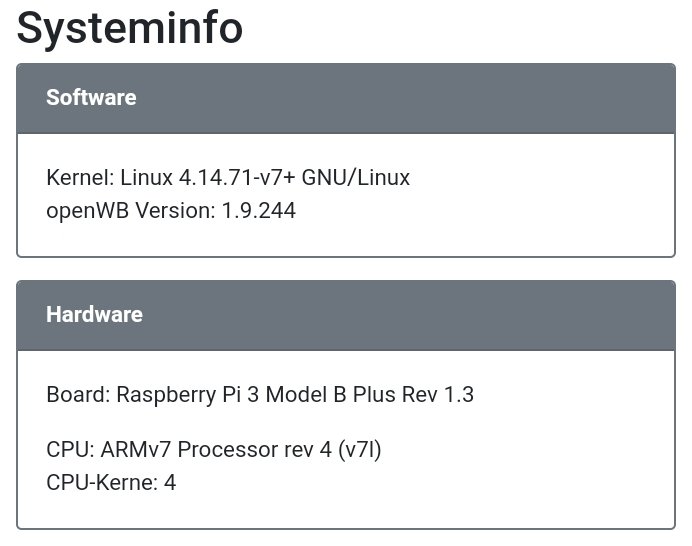Screen dimensions: 692x546
Task: Click empty area of Hardware header bar
Action: pos(450,314)
